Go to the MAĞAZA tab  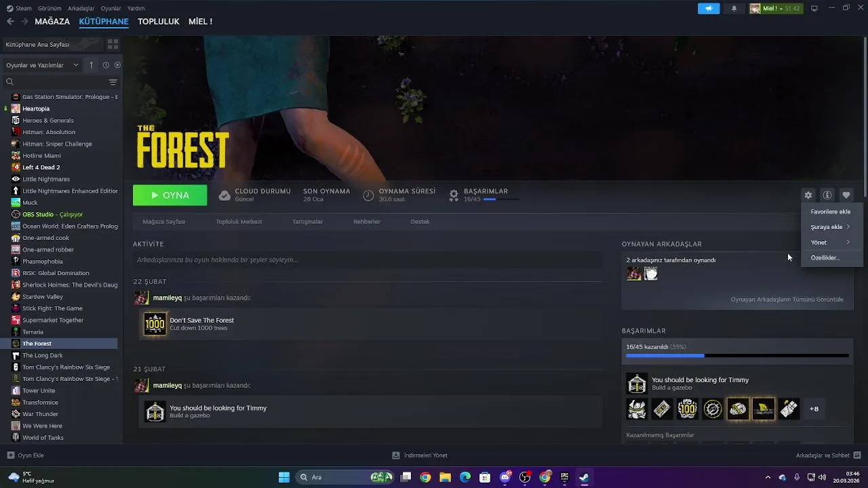(x=52, y=22)
